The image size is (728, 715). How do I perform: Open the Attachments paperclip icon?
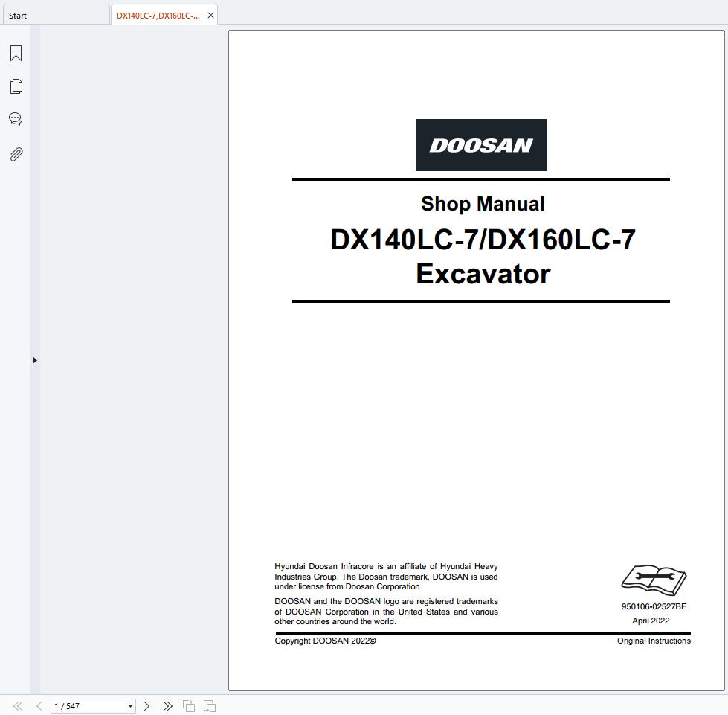coord(16,154)
